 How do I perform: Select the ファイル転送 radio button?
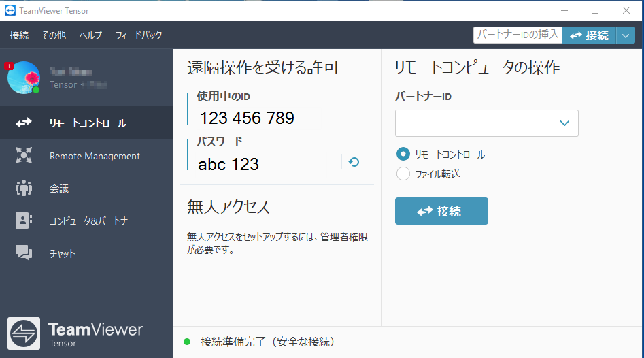coord(403,174)
